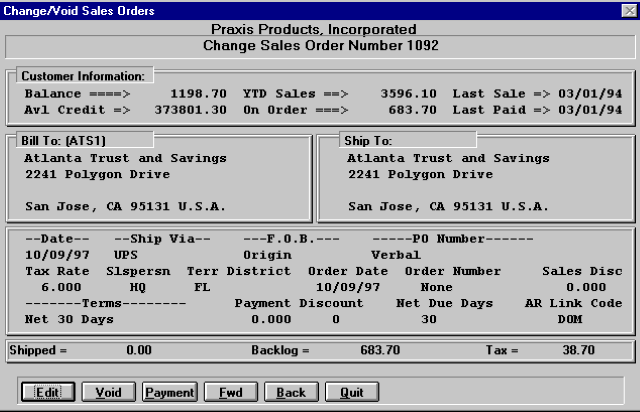
Task: Click terms value Net 30 Days
Action: pos(69,319)
